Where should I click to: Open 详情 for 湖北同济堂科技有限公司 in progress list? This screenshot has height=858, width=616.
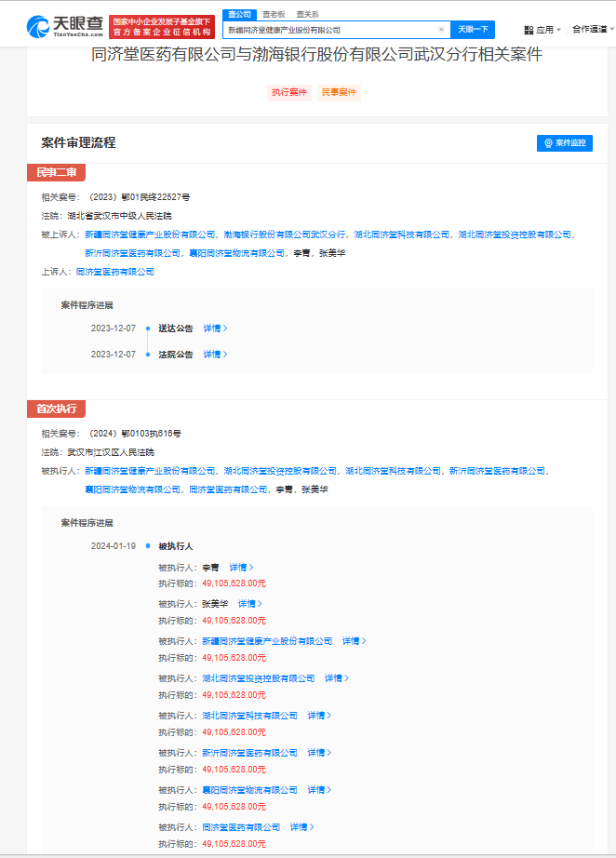319,716
